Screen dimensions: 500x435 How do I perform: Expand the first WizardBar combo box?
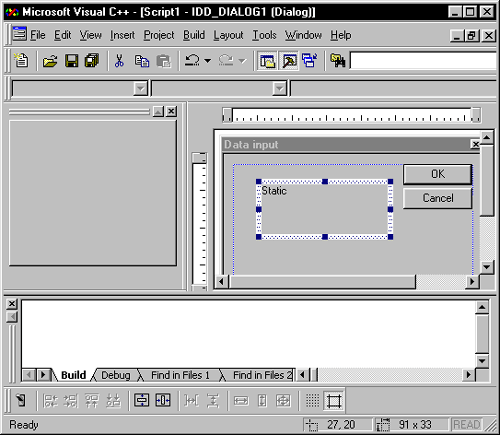click(x=141, y=89)
